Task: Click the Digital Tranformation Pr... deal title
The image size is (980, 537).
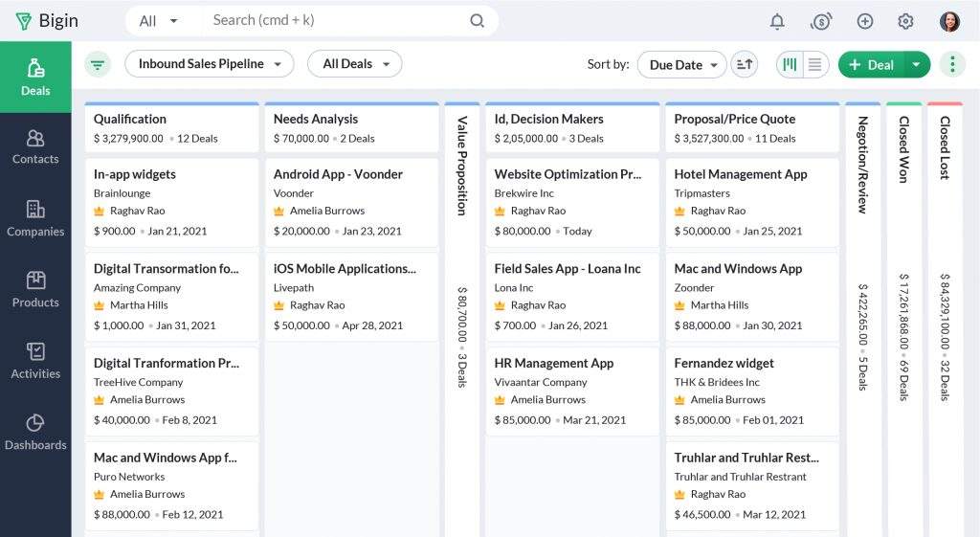Action: [x=167, y=363]
